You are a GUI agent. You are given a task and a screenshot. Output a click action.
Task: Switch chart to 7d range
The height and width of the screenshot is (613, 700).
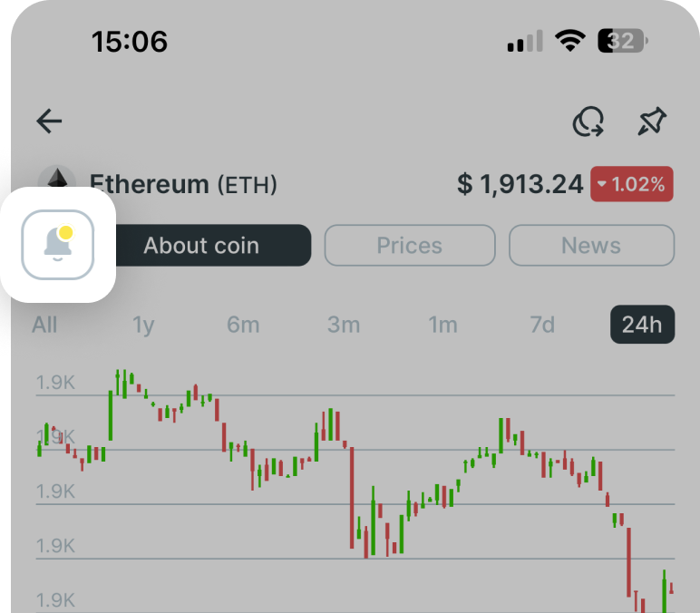coord(542,325)
